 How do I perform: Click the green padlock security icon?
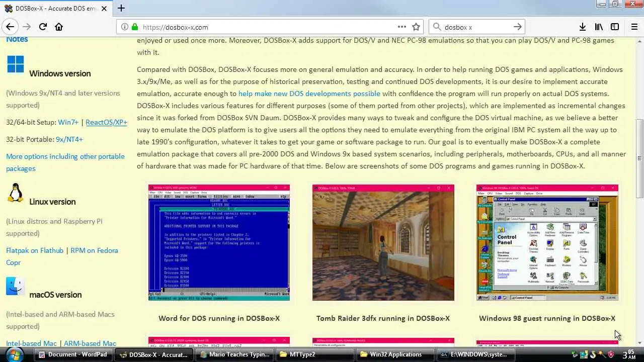click(135, 27)
